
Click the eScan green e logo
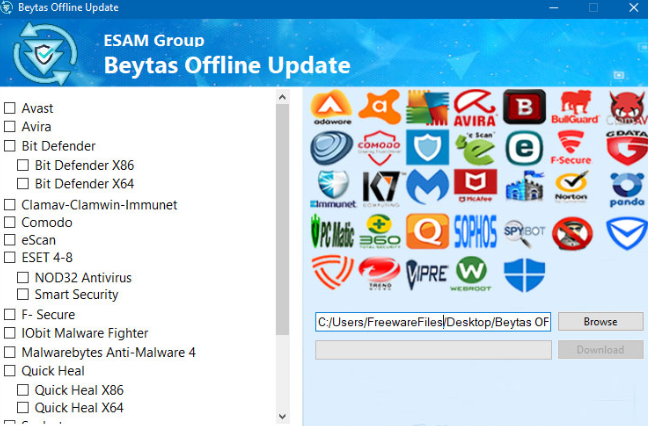(x=475, y=148)
